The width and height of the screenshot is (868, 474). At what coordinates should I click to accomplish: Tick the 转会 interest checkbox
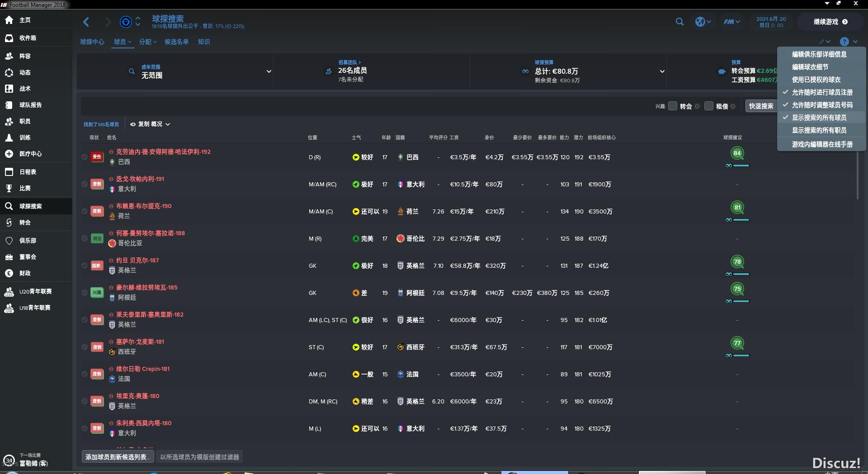pos(673,106)
